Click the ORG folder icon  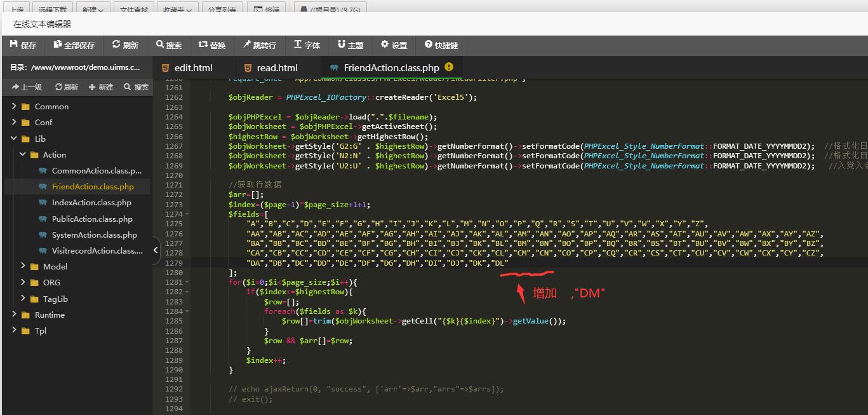(34, 283)
